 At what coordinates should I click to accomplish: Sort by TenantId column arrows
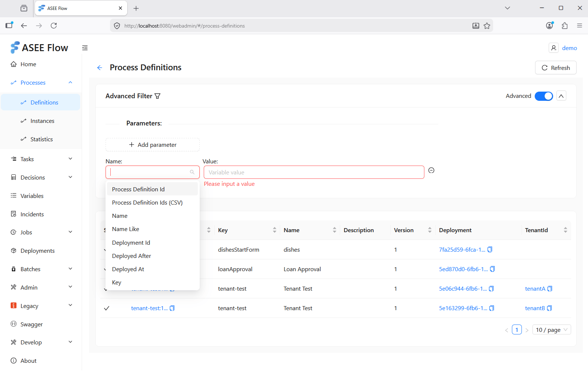point(565,230)
